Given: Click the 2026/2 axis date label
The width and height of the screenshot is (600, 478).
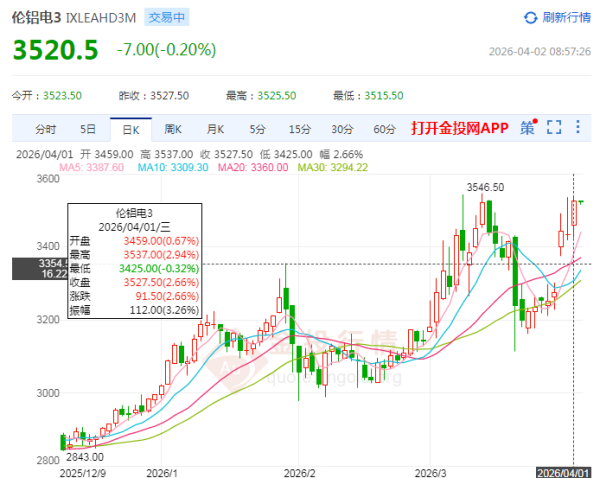Looking at the screenshot, I should [300, 473].
